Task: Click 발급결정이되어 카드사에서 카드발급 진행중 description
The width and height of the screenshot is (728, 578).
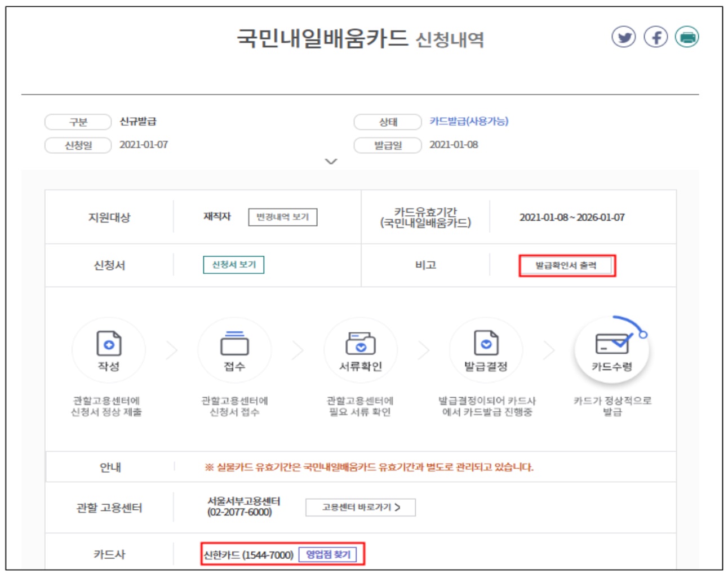Action: 487,406
